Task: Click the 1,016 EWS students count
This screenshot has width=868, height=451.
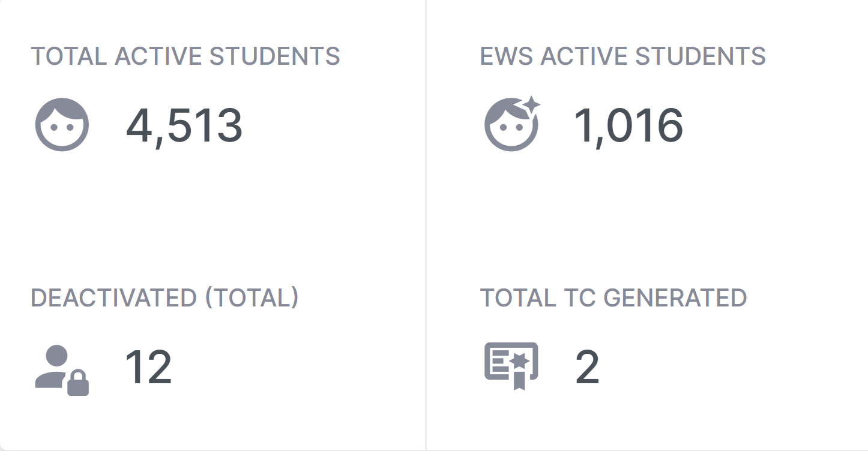Action: (628, 126)
